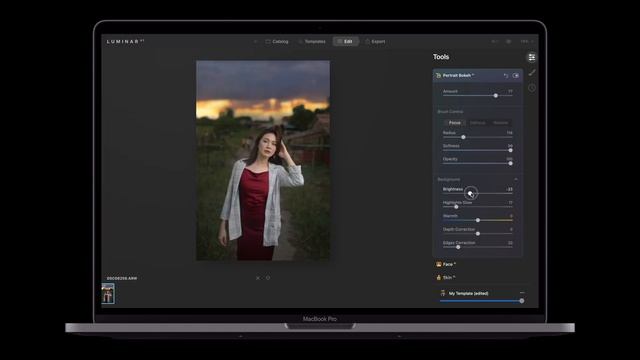Click the Tools panel heading

[441, 57]
